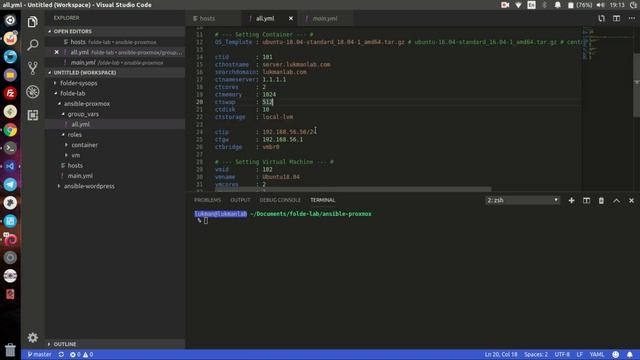The height and width of the screenshot is (360, 640).
Task: Collapse the folde-lab folder
Action: [73, 93]
